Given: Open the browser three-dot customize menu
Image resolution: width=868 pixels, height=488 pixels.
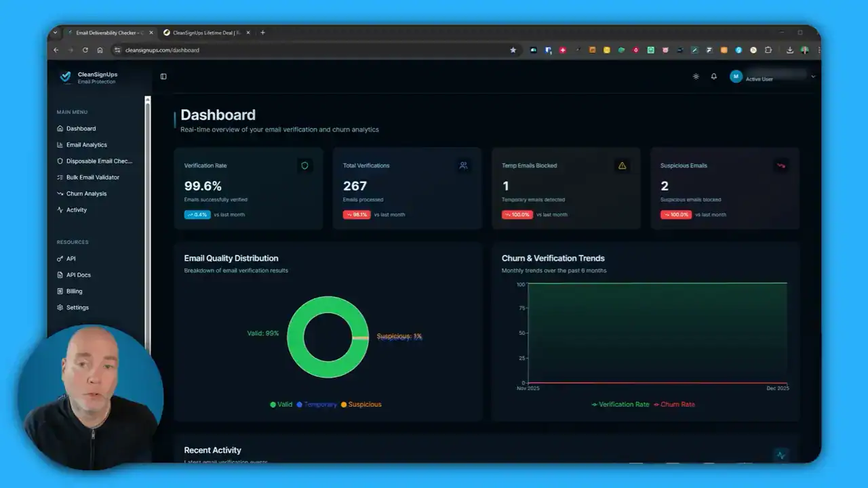Looking at the screenshot, I should tap(818, 49).
